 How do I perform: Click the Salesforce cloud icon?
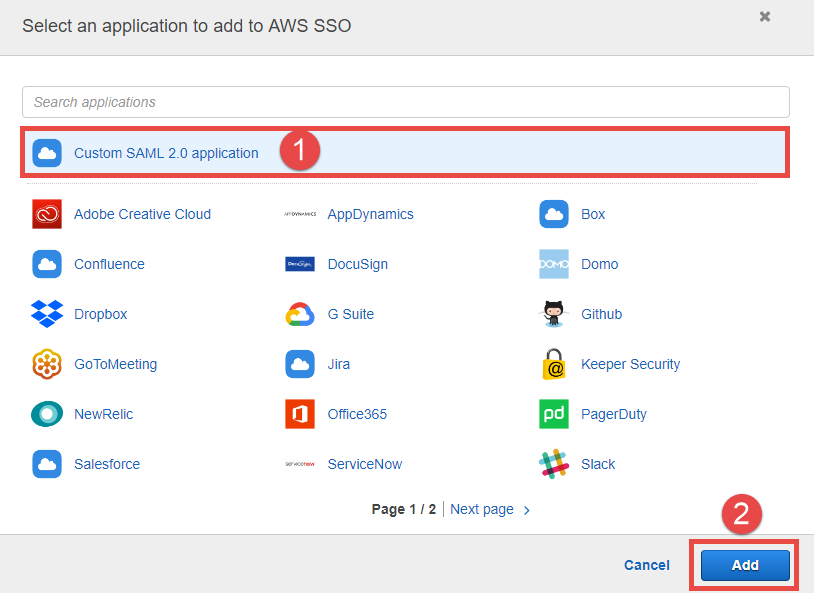pyautogui.click(x=47, y=464)
